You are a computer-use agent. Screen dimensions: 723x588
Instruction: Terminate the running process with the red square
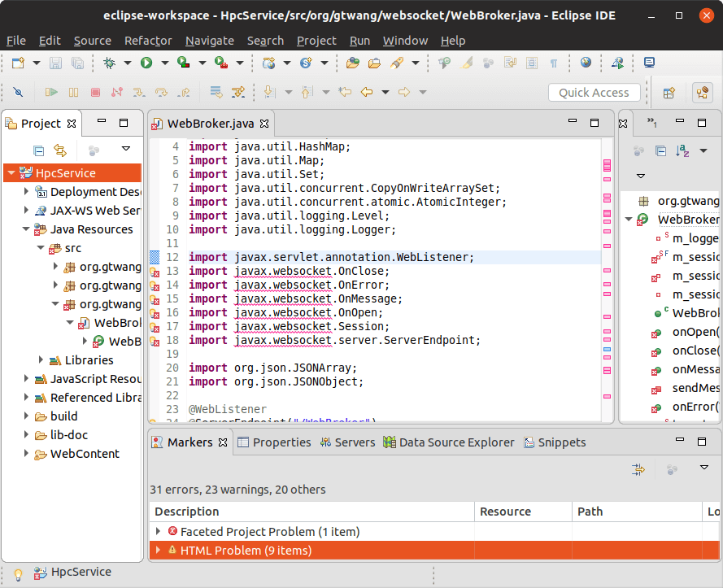(x=94, y=92)
